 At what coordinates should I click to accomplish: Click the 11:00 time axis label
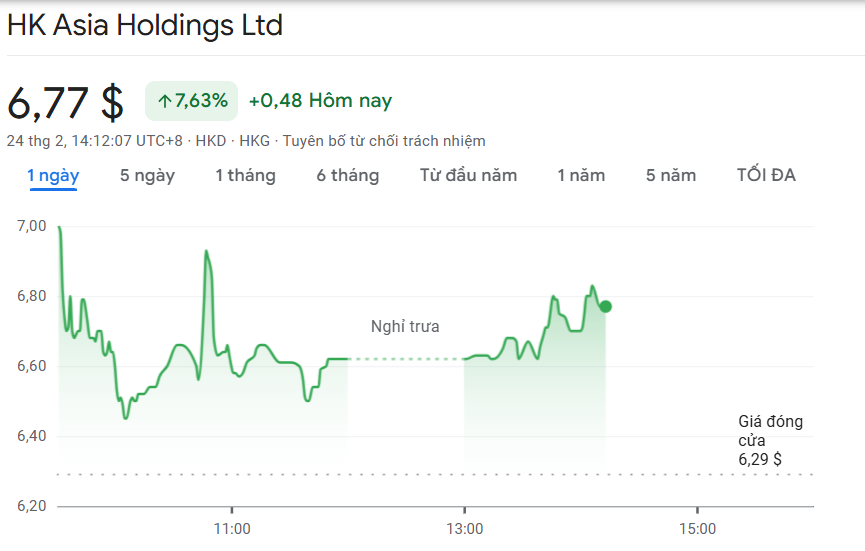coord(232,529)
